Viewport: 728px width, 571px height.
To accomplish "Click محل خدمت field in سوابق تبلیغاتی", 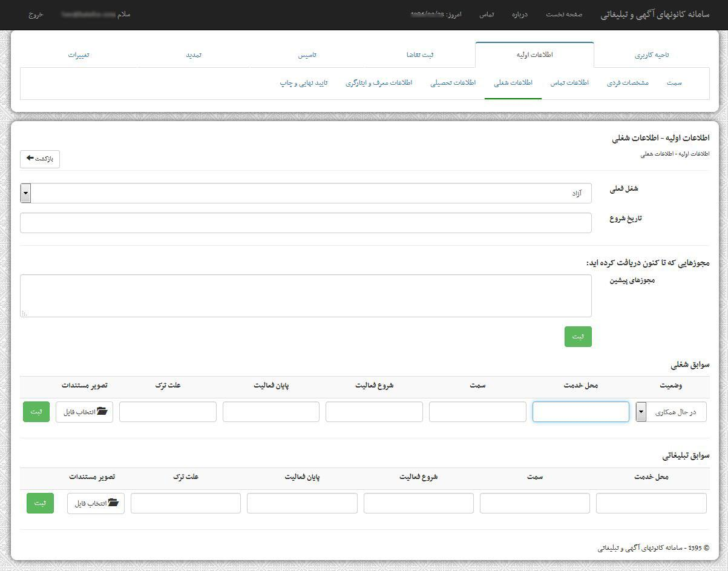I will click(651, 503).
